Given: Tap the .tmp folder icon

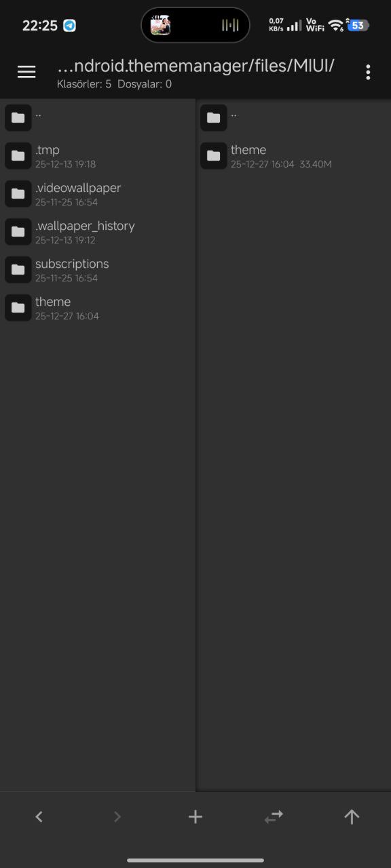Looking at the screenshot, I should (18, 156).
